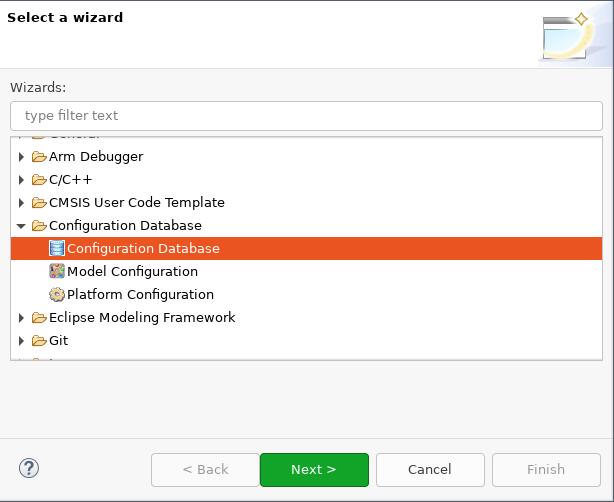The image size is (614, 502).
Task: Expand the Eclipse Modeling Framework node
Action: point(21,317)
